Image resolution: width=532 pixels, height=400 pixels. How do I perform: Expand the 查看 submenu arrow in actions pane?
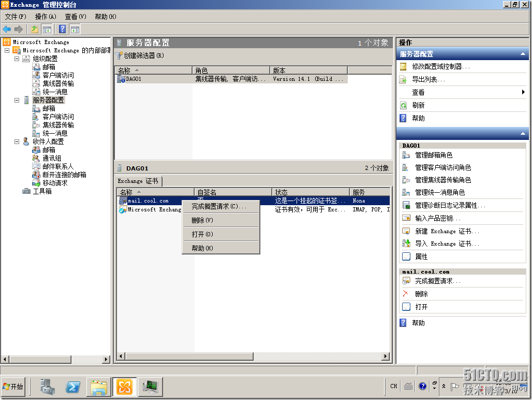click(x=524, y=92)
